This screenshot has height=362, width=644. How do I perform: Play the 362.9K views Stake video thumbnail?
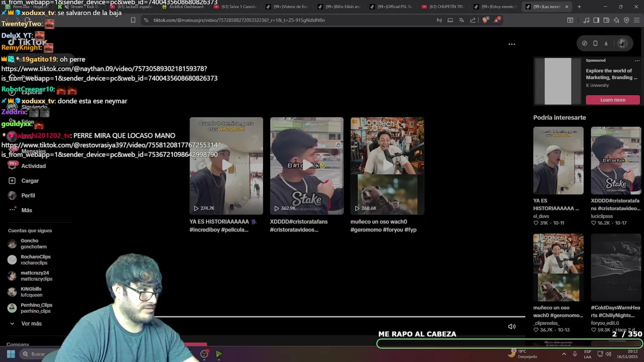pyautogui.click(x=306, y=166)
